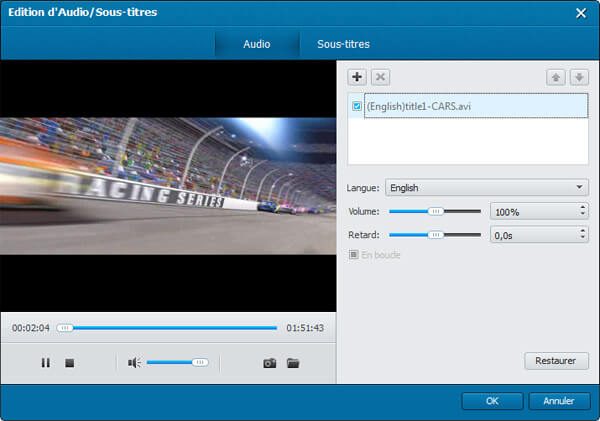Click the playback seek bar handle
The height and width of the screenshot is (421, 600).
point(65,328)
